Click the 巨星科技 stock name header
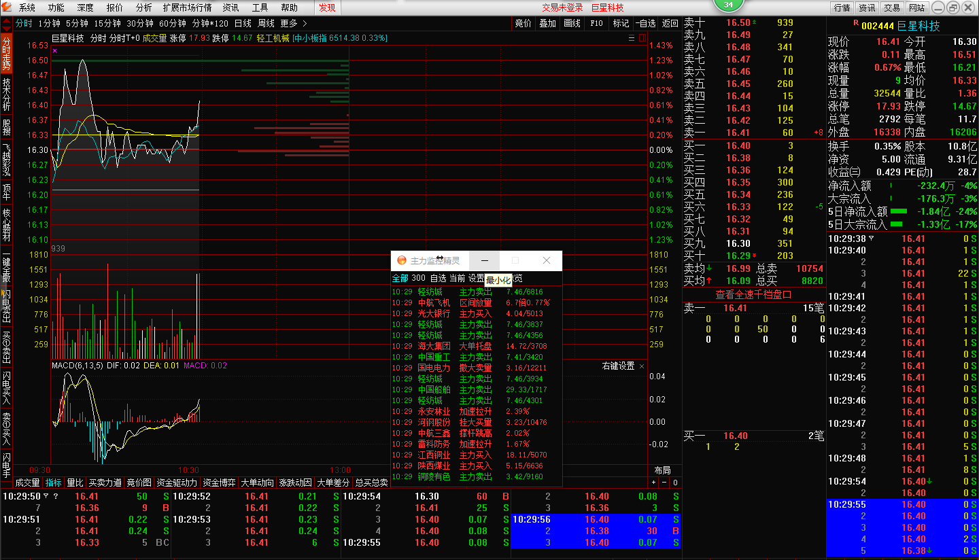Image resolution: width=979 pixels, height=560 pixels. tap(918, 26)
